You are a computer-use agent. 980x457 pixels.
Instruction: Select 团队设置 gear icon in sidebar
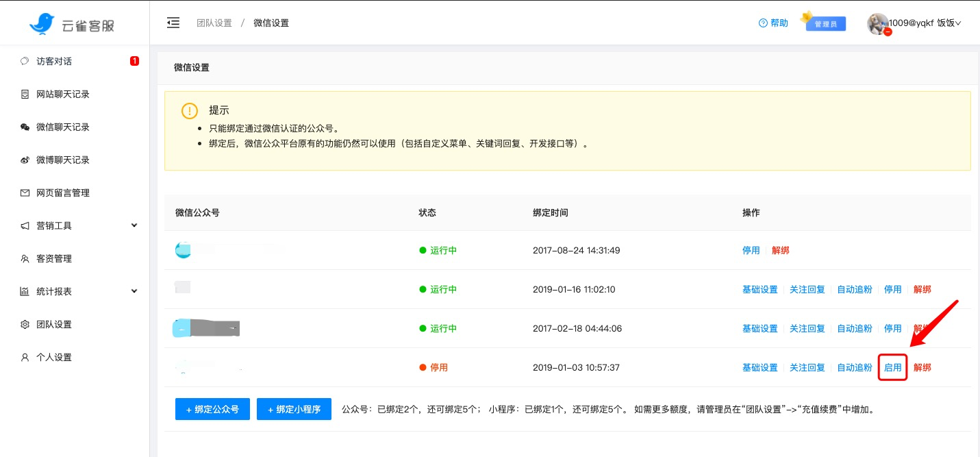[x=25, y=324]
